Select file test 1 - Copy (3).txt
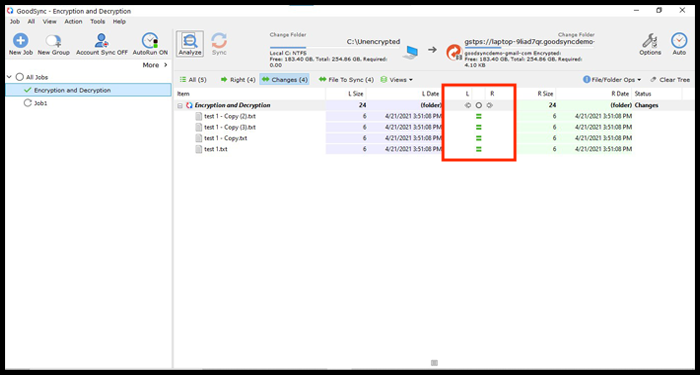This screenshot has height=375, width=700. tap(230, 127)
